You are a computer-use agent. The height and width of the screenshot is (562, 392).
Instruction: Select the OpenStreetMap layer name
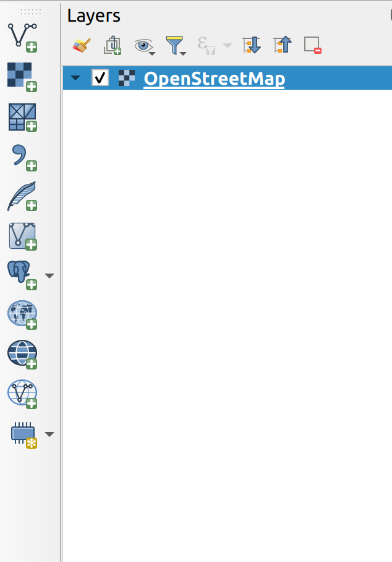pyautogui.click(x=214, y=79)
